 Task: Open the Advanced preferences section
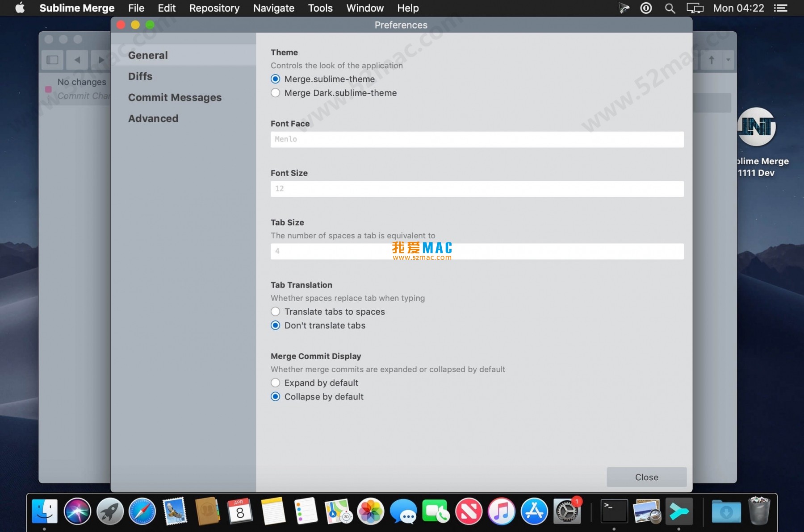183,118
